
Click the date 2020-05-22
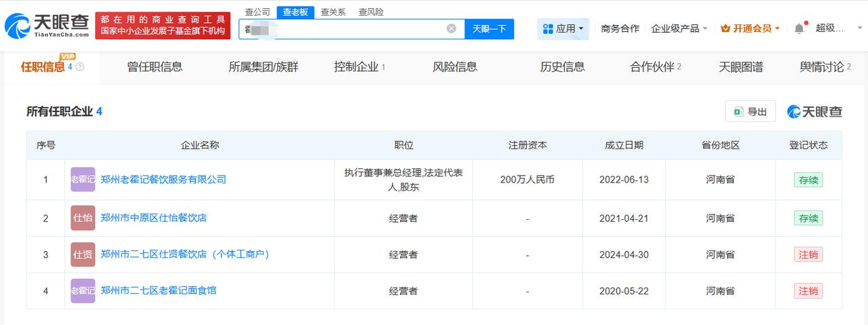tap(624, 290)
